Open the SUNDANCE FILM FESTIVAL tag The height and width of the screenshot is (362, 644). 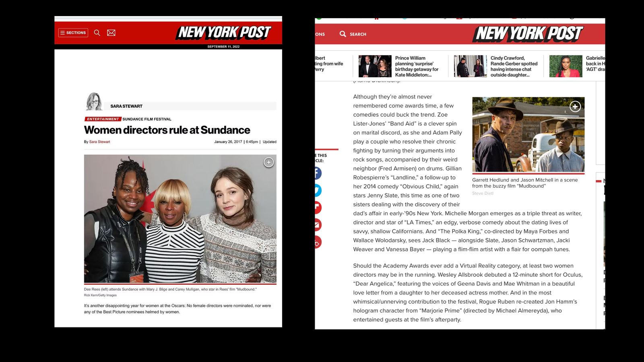pos(147,119)
